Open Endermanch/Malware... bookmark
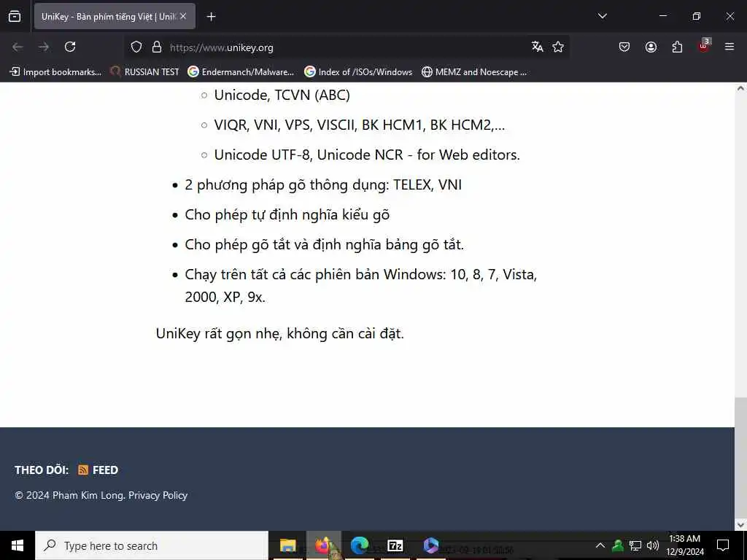The image size is (747, 560). 241,72
